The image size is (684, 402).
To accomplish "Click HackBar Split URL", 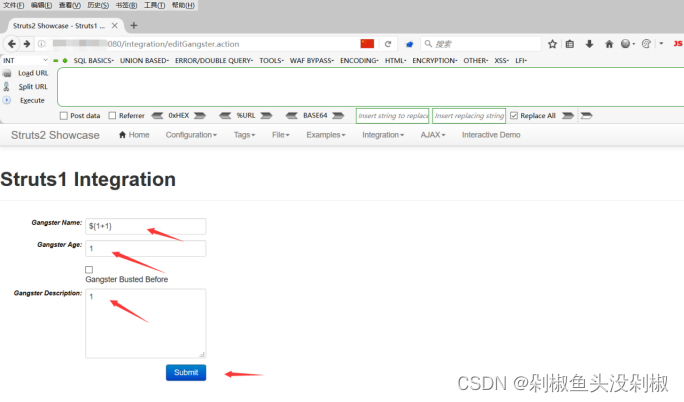I will pos(33,87).
